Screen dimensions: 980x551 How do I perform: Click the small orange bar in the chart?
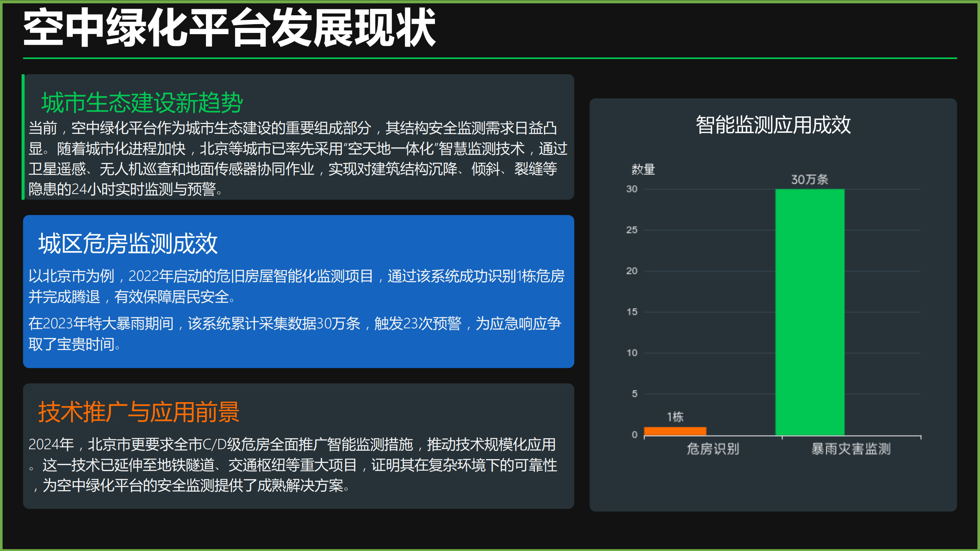[675, 431]
